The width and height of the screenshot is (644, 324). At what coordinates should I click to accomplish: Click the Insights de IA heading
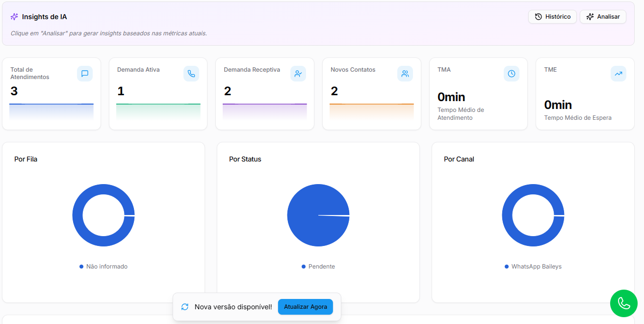[x=44, y=17]
